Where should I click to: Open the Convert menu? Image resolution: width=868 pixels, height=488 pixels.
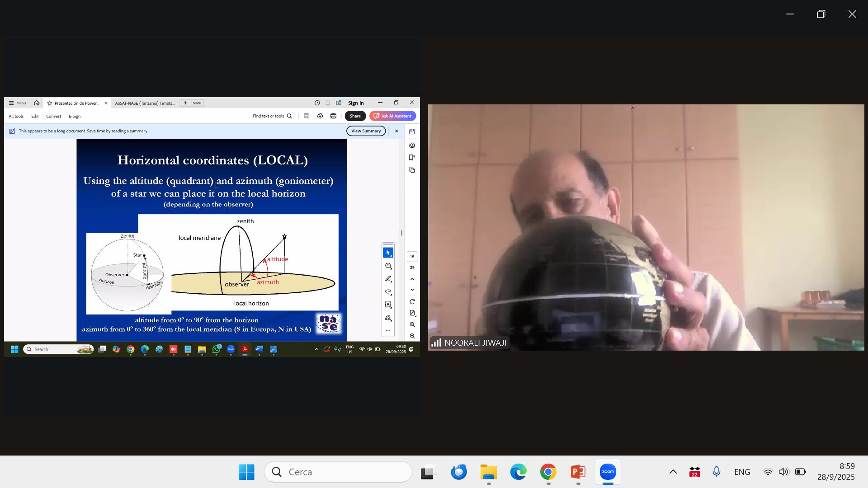[x=53, y=116]
